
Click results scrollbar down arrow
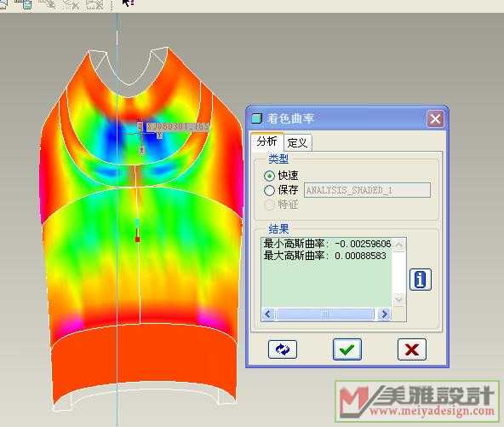399,298
